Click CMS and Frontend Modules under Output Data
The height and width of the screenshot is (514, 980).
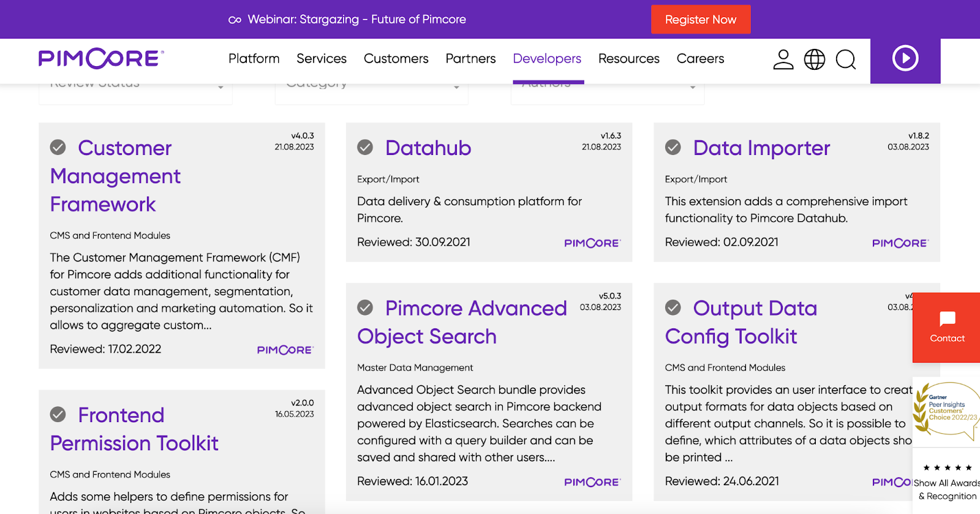(725, 368)
